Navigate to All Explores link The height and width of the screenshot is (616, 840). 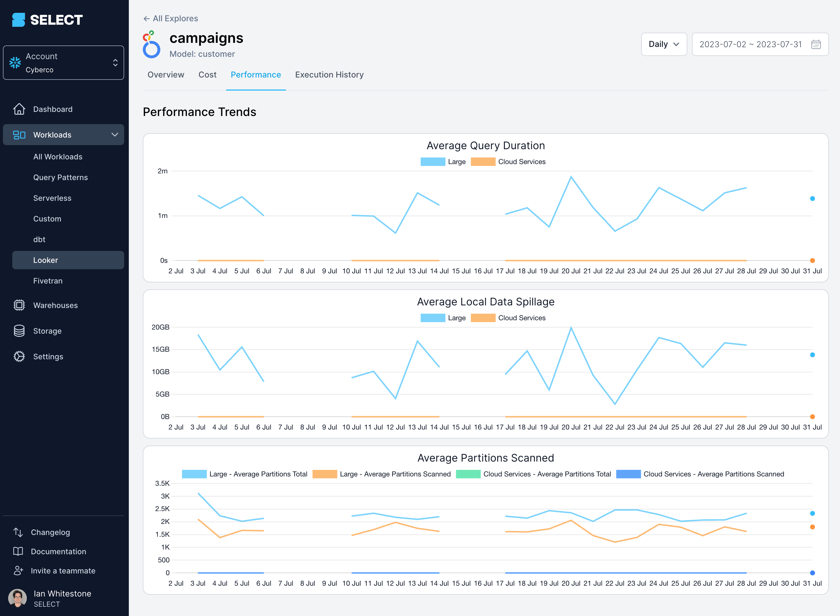170,18
